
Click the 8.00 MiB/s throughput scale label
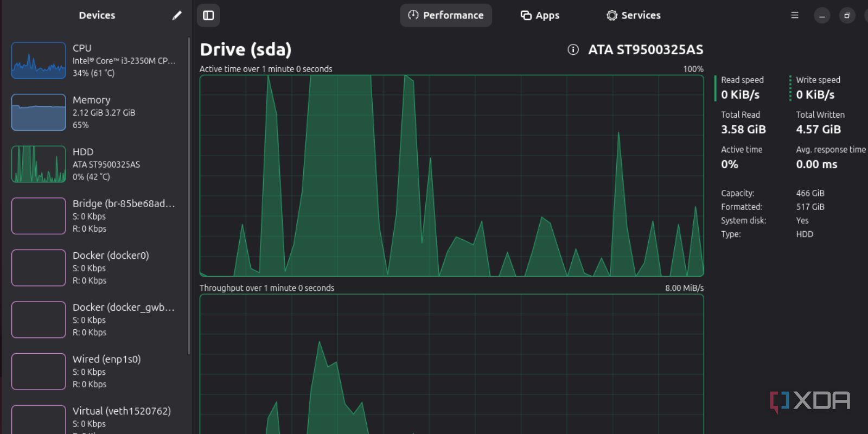coord(684,288)
